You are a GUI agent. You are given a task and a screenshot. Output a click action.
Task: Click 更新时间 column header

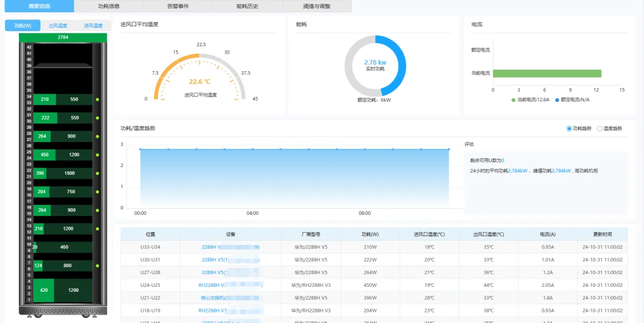tap(602, 234)
